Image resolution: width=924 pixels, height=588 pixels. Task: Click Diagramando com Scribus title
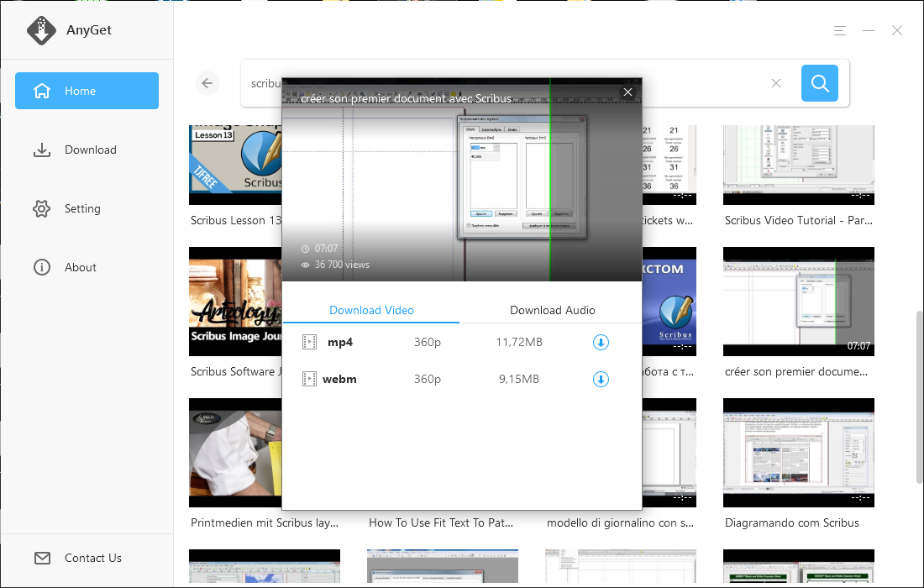(792, 522)
